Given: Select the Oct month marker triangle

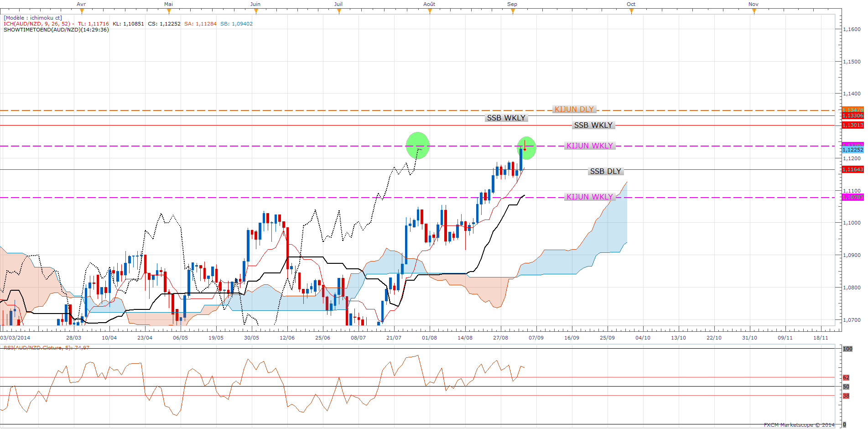Looking at the screenshot, I should pyautogui.click(x=631, y=11).
